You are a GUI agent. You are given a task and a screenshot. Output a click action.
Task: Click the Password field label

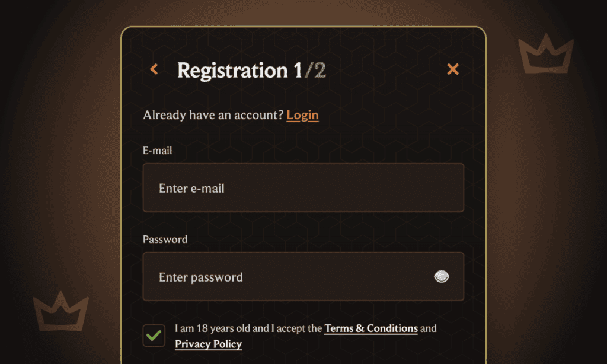165,240
